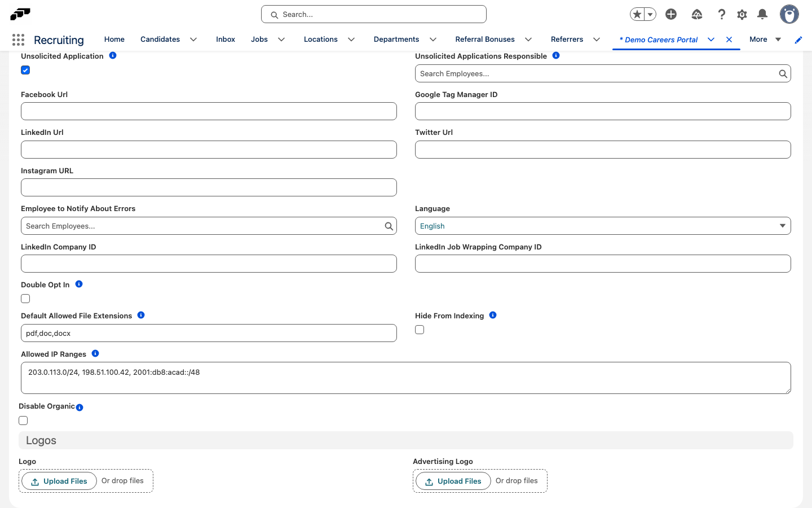
Task: Open the Referral Bonuses tab
Action: pyautogui.click(x=485, y=40)
